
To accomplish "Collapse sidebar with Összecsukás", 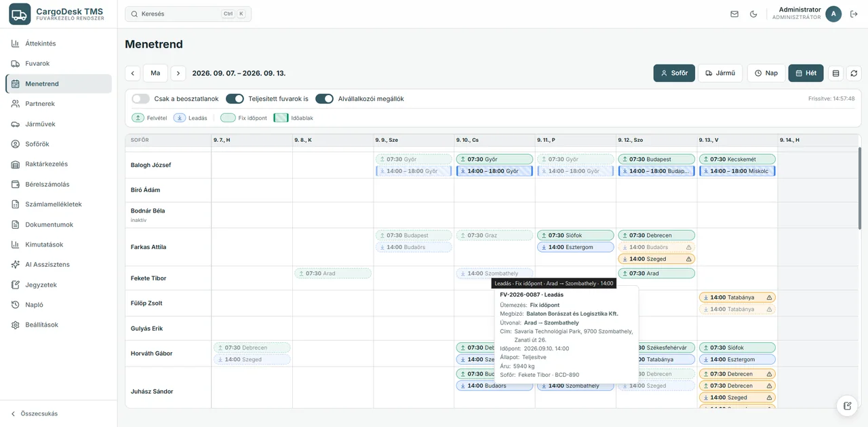I will pyautogui.click(x=34, y=413).
